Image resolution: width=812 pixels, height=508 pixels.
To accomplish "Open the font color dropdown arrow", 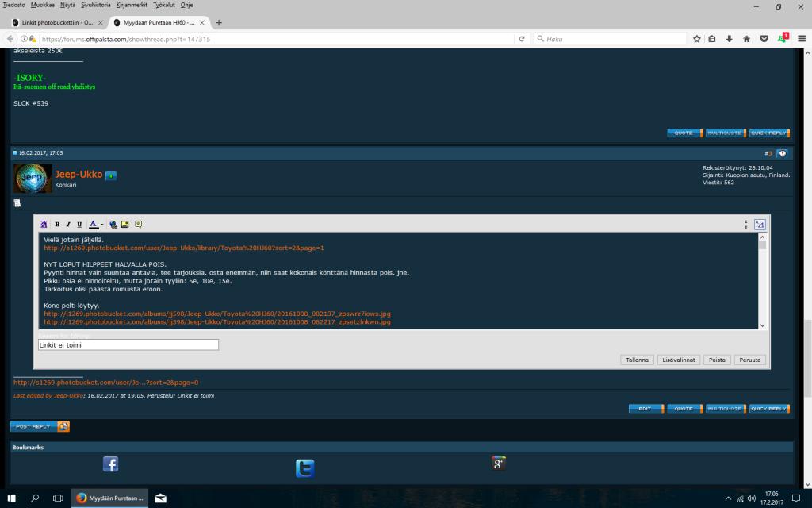I will tap(102, 225).
